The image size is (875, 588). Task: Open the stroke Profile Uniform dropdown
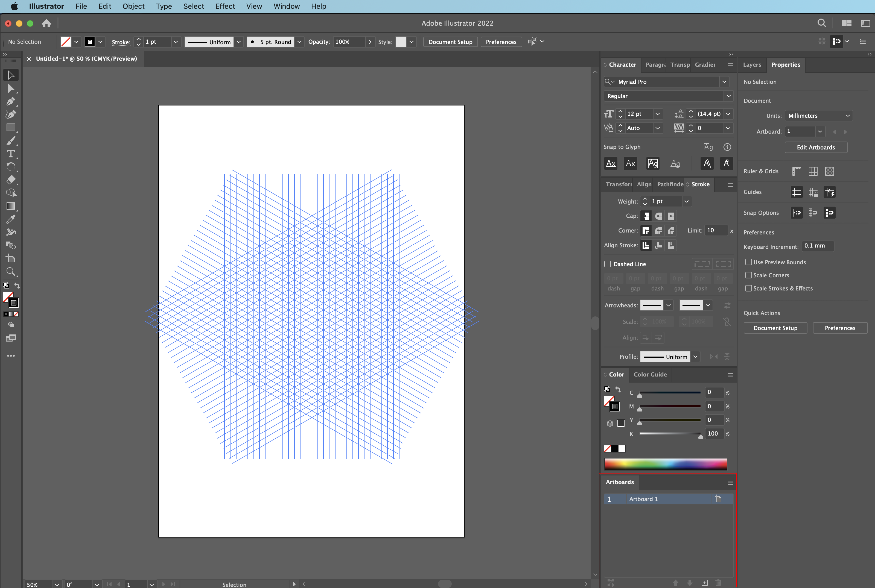pos(695,357)
